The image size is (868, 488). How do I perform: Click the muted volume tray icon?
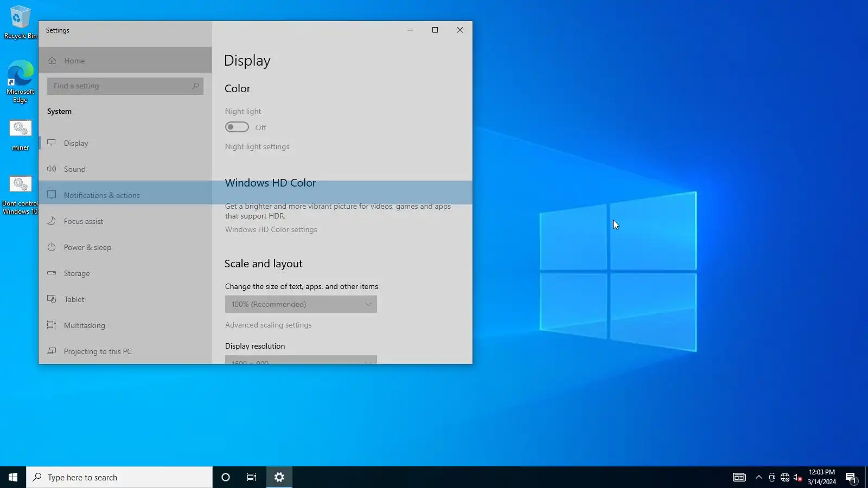coord(798,477)
